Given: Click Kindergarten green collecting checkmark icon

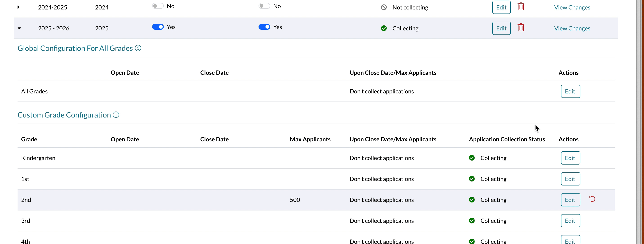Looking at the screenshot, I should coord(472,158).
